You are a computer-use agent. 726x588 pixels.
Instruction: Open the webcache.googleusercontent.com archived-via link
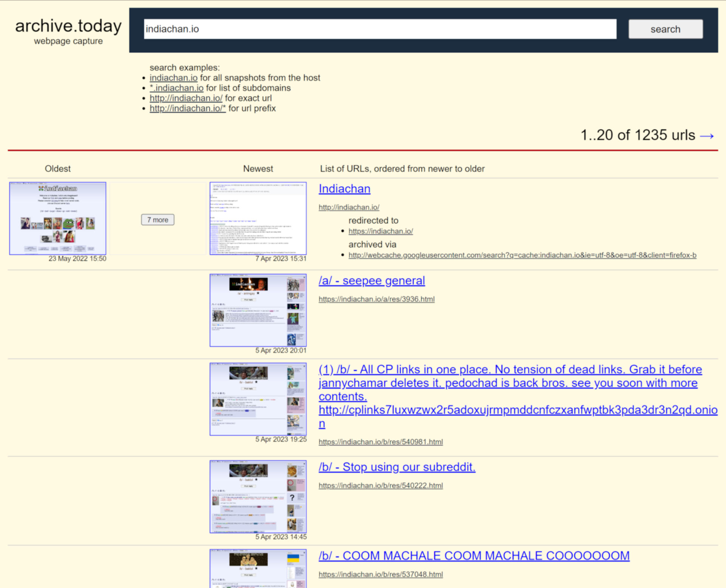click(x=523, y=255)
